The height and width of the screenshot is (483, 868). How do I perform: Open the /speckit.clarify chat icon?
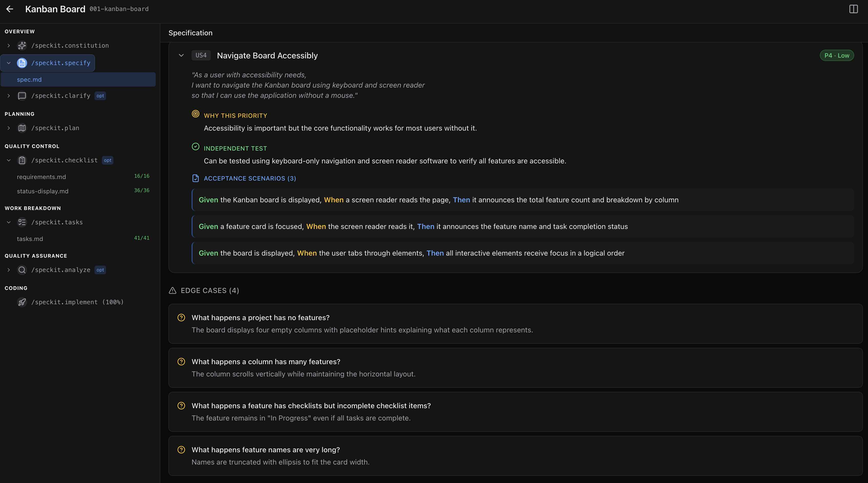[22, 96]
